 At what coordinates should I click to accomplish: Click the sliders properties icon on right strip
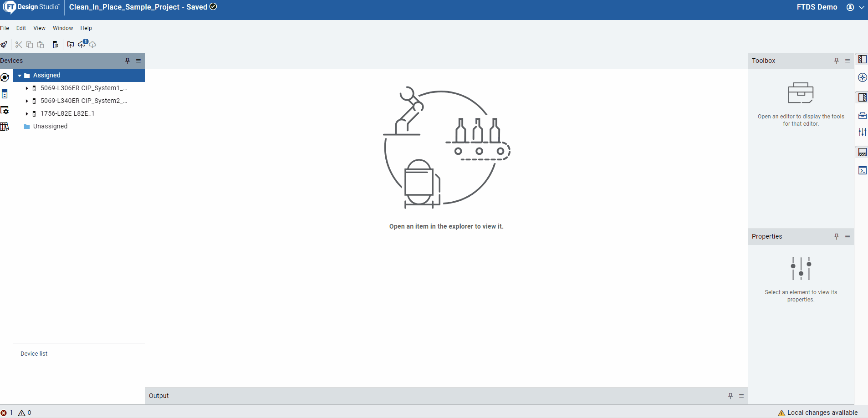[862, 132]
